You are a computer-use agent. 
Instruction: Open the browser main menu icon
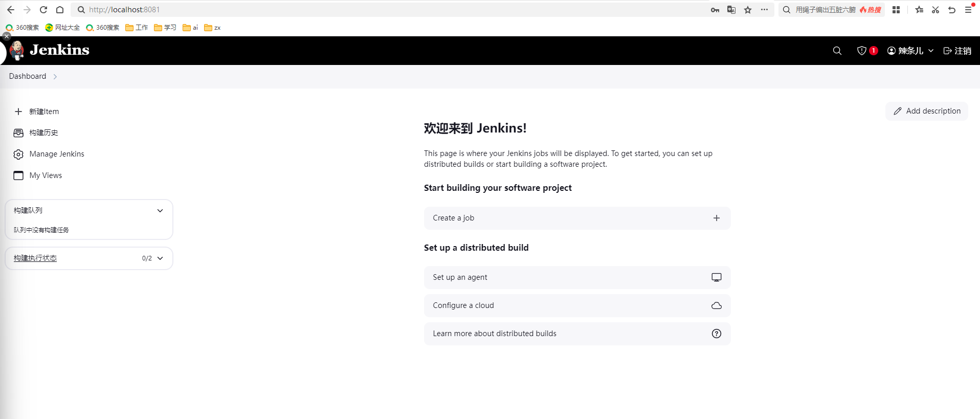(x=968, y=10)
